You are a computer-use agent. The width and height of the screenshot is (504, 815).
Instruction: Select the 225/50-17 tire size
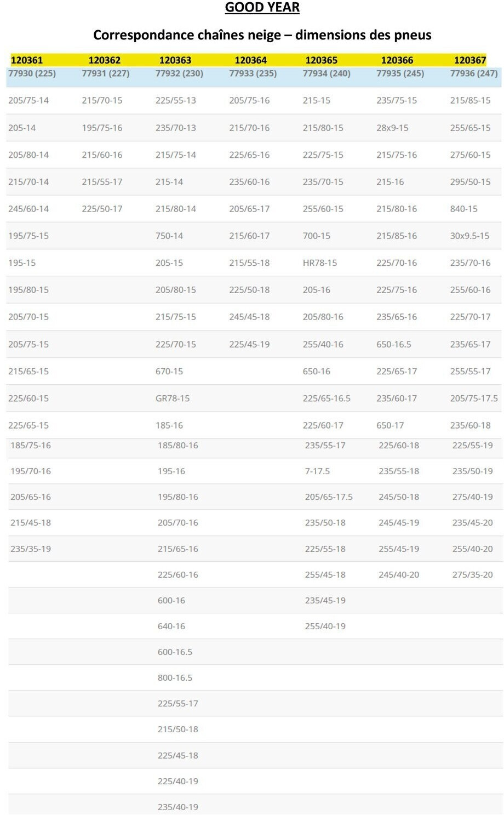point(102,209)
